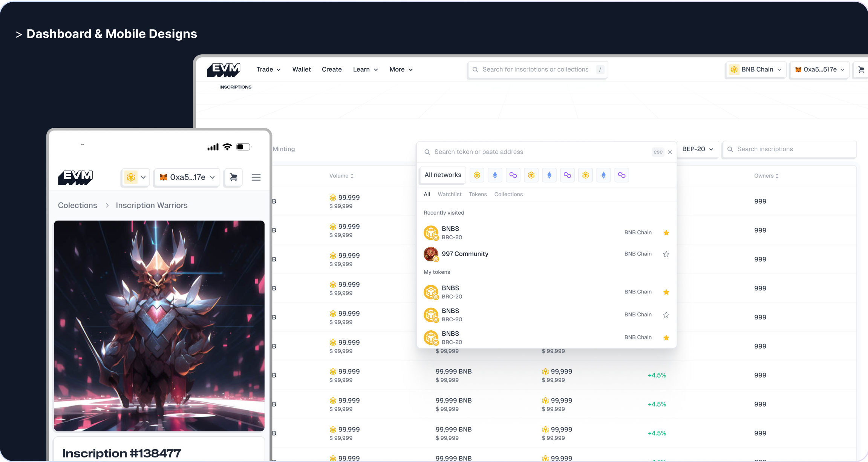Open the hamburger menu on mobile
Viewport: 868px width, 462px height.
coord(256,177)
